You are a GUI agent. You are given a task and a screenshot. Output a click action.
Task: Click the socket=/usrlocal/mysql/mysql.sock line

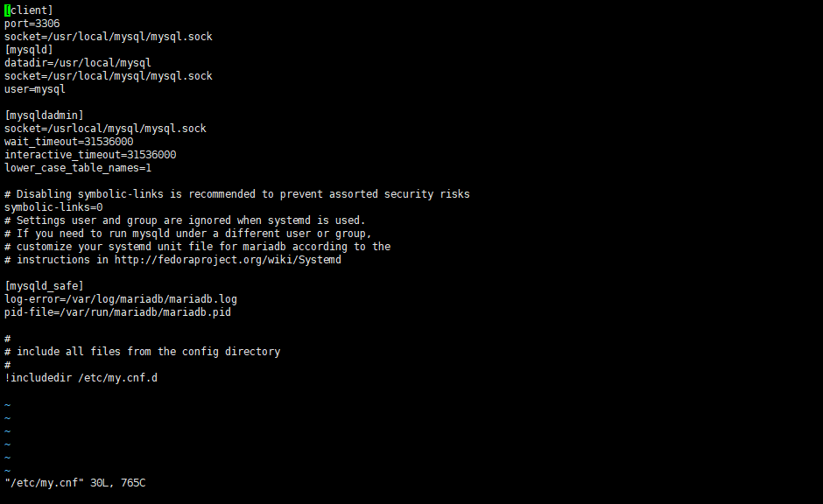pyautogui.click(x=105, y=129)
